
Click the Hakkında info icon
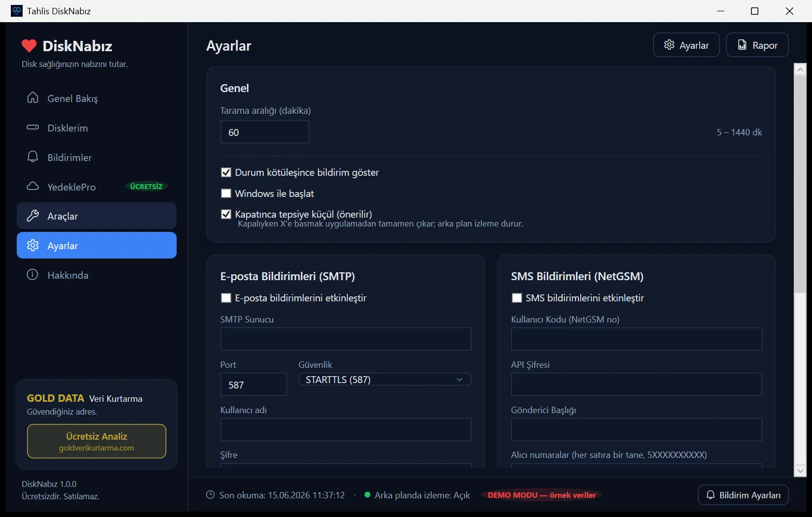click(32, 275)
